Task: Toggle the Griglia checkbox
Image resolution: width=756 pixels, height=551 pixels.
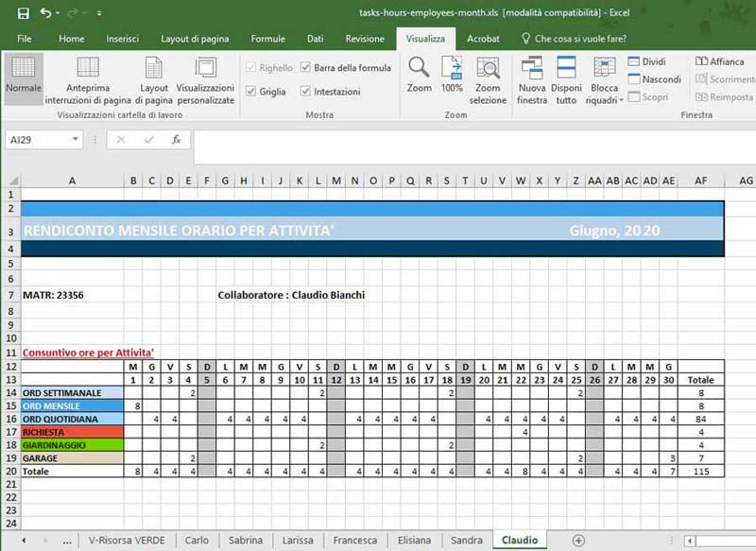Action: (250, 91)
